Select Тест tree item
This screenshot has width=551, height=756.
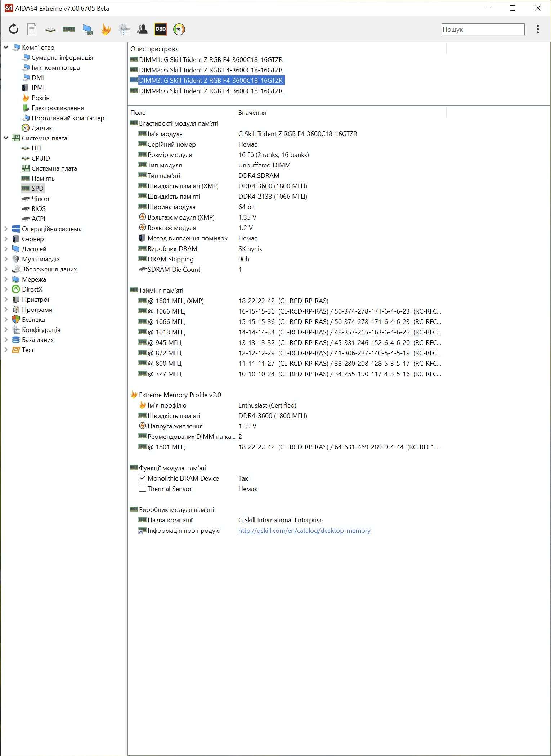(27, 350)
